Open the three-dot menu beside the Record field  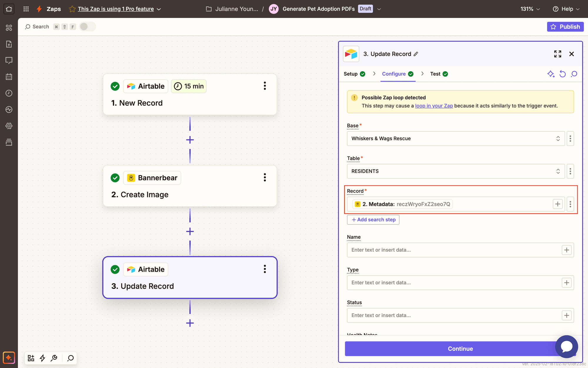coord(570,204)
